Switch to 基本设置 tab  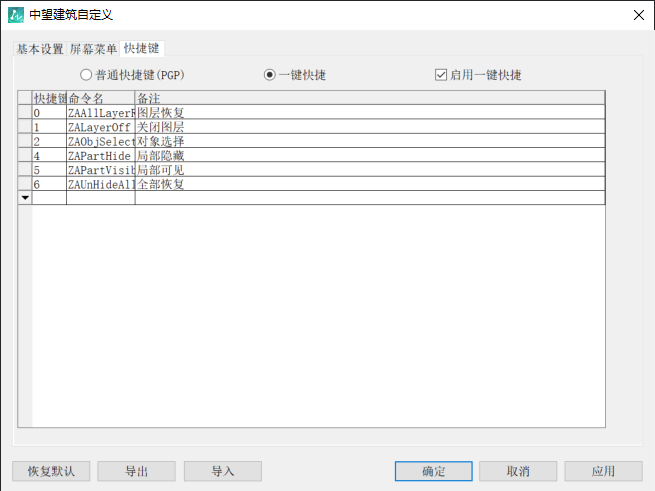click(x=40, y=49)
